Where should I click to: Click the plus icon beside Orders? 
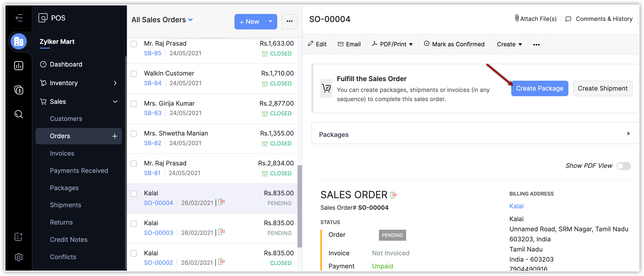point(115,136)
